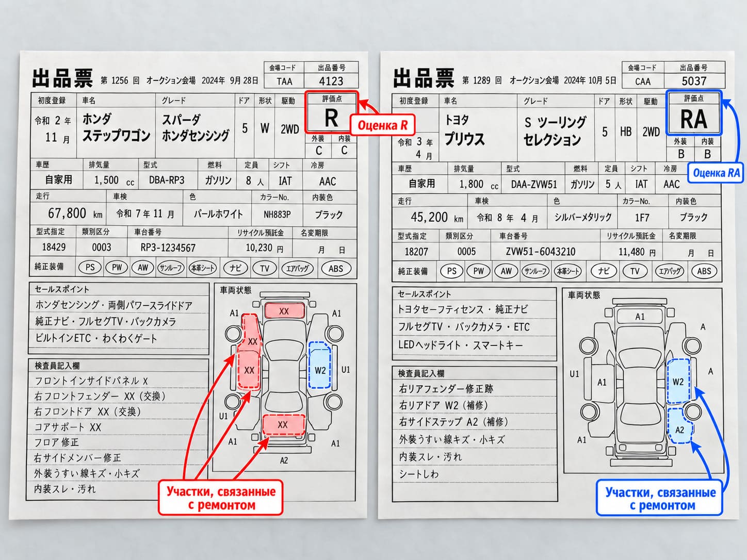Click the サンルーフ oval on the Honda sheet
The image size is (747, 560).
tap(170, 268)
